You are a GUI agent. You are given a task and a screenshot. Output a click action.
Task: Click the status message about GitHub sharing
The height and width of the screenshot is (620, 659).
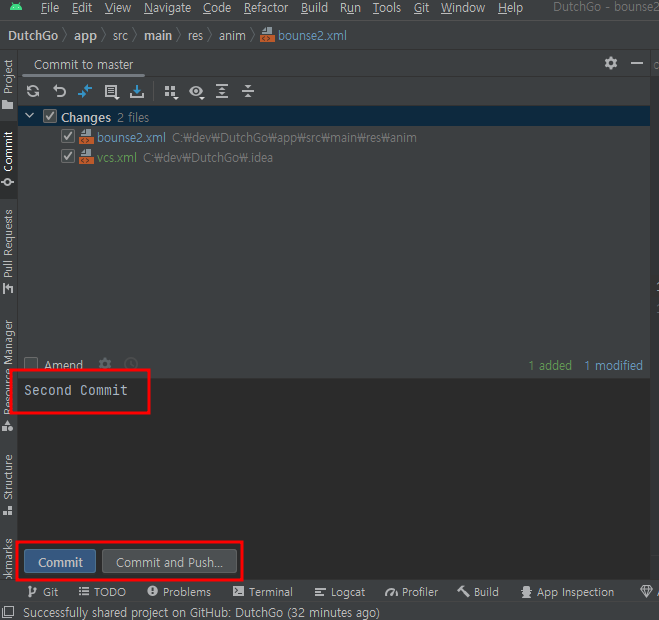coord(201,612)
